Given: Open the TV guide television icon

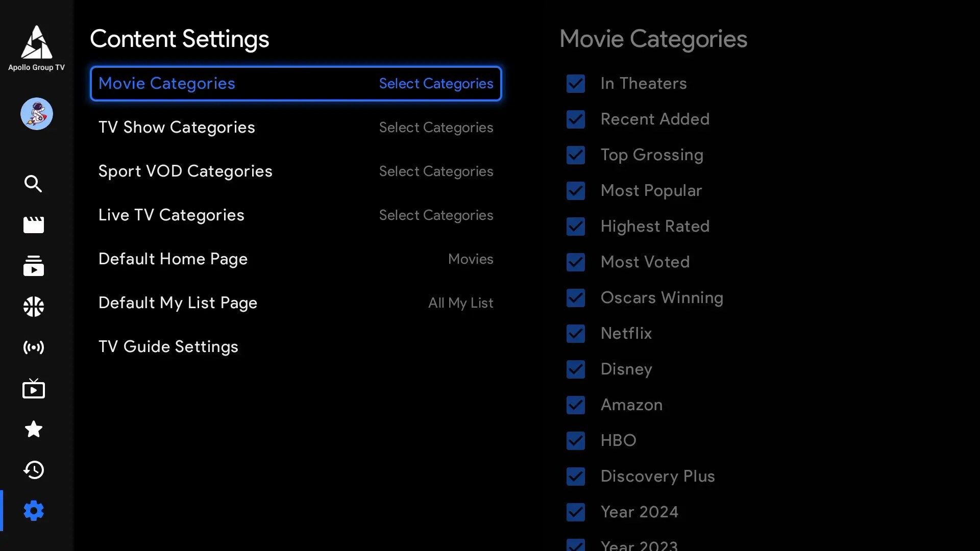Looking at the screenshot, I should pyautogui.click(x=34, y=389).
